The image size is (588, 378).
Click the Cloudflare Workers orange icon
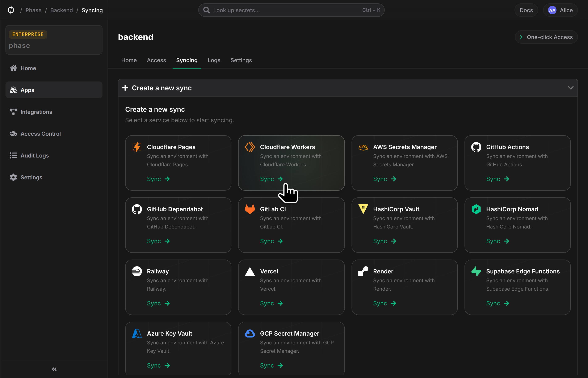coord(250,147)
